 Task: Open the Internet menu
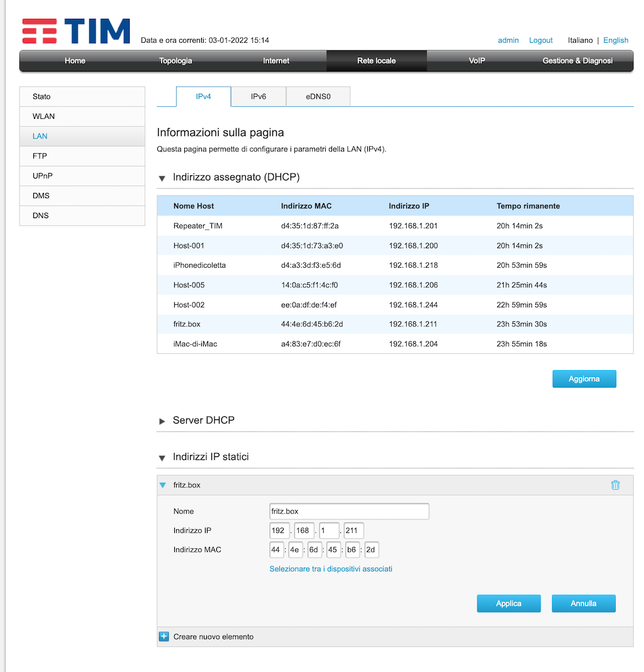pyautogui.click(x=276, y=61)
